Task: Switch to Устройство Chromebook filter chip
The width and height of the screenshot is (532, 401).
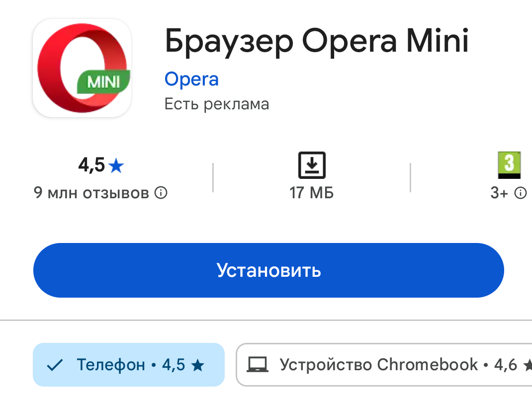Action: tap(378, 365)
